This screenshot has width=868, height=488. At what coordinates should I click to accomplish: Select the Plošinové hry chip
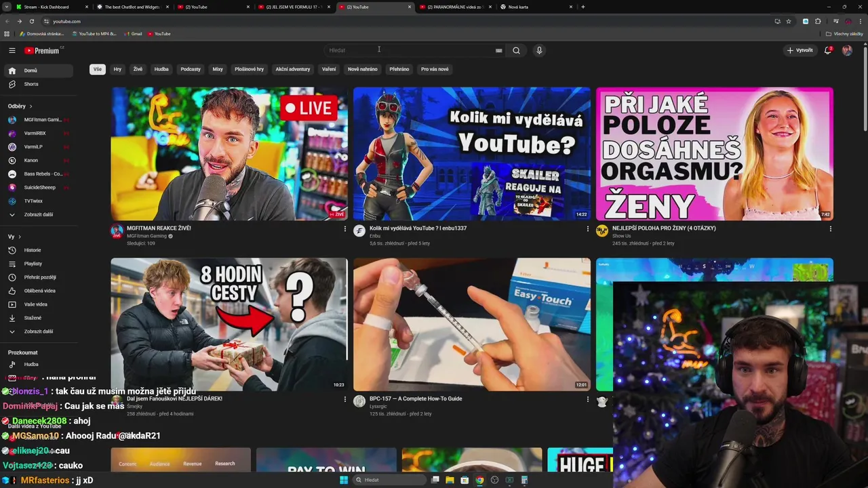click(x=249, y=69)
